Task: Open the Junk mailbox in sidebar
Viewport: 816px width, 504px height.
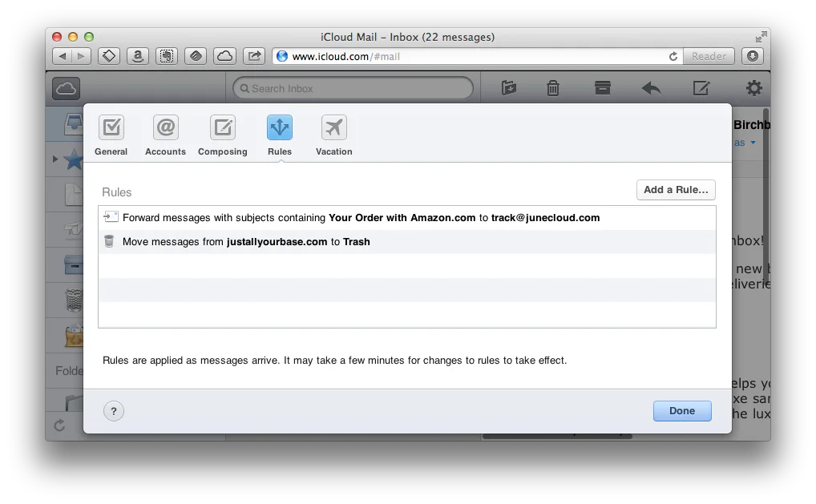Action: click(74, 336)
